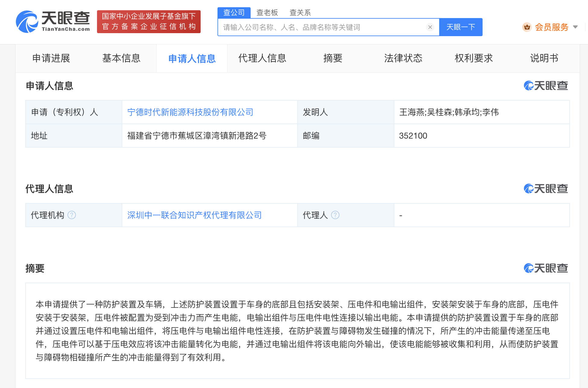Screen dimensions: 588x388
Task: Click the crown icon beside 会员服务
Action: (x=527, y=27)
